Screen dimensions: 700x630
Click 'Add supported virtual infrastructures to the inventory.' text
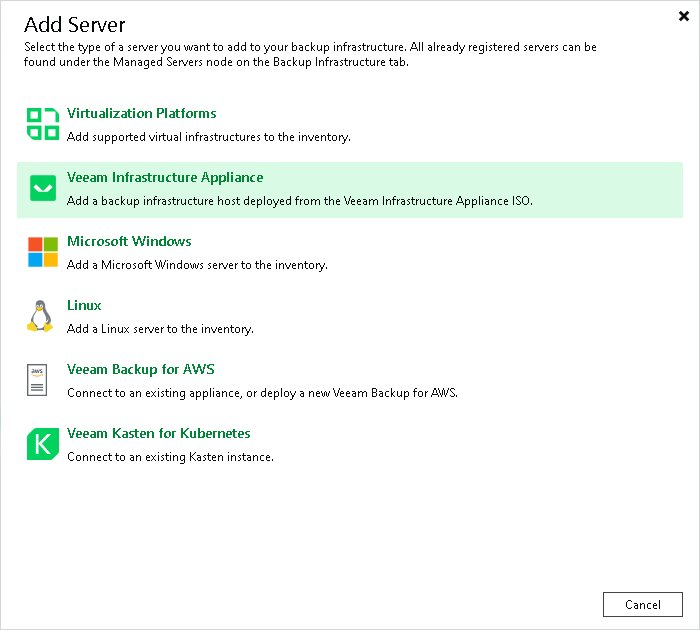208,137
